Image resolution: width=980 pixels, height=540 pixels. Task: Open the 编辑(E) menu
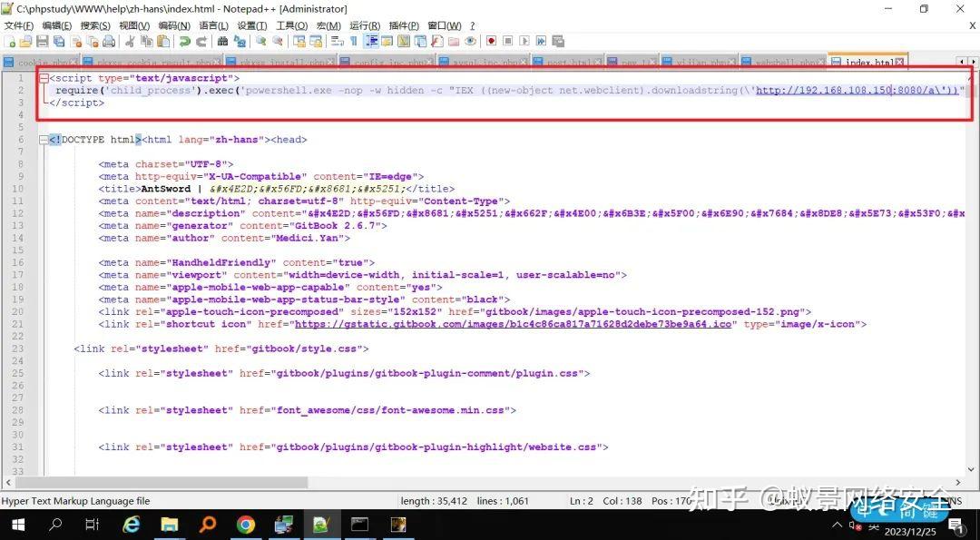(57, 25)
